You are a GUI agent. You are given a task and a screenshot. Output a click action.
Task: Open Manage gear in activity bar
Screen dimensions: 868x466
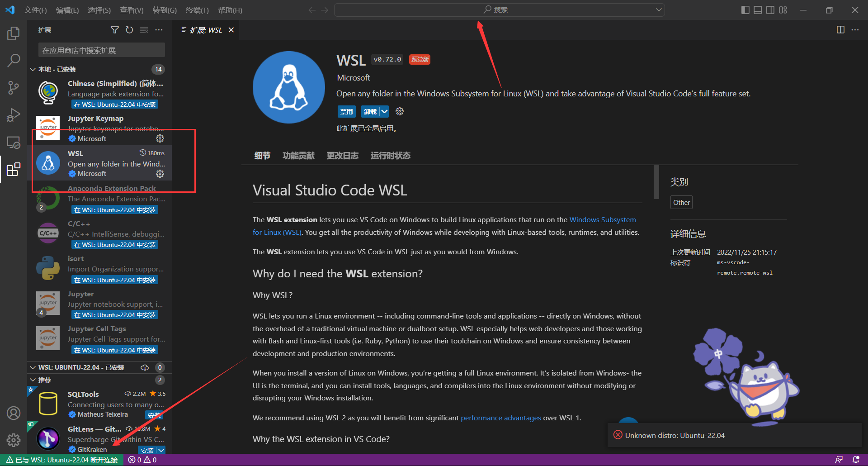[14, 440]
